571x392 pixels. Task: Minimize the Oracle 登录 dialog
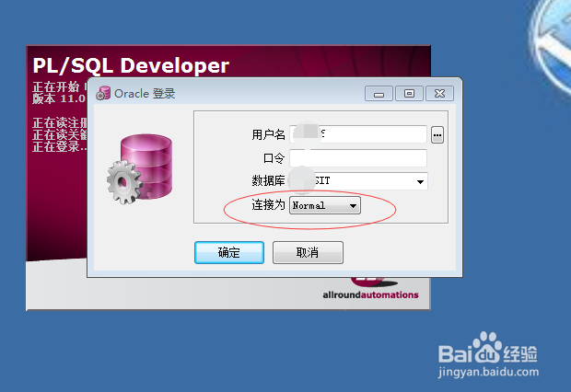(379, 94)
